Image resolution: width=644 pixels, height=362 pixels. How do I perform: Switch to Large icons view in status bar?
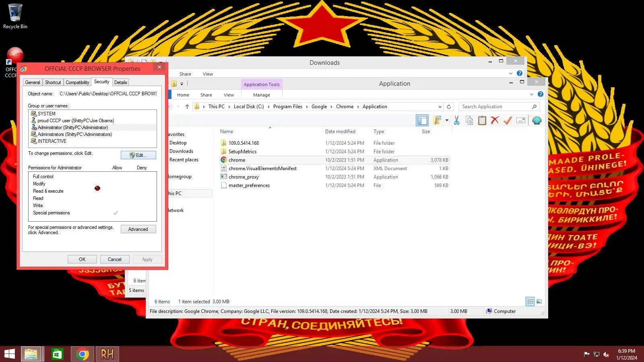pyautogui.click(x=539, y=301)
